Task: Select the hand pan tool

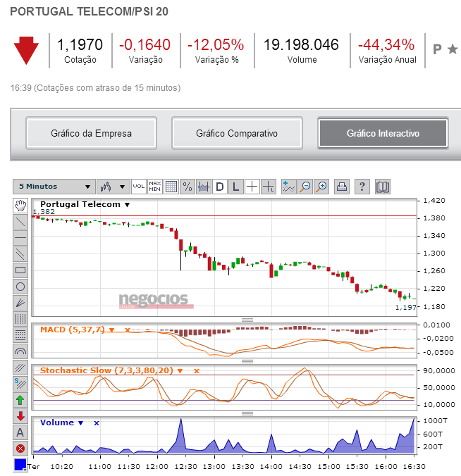Action: tap(20, 206)
